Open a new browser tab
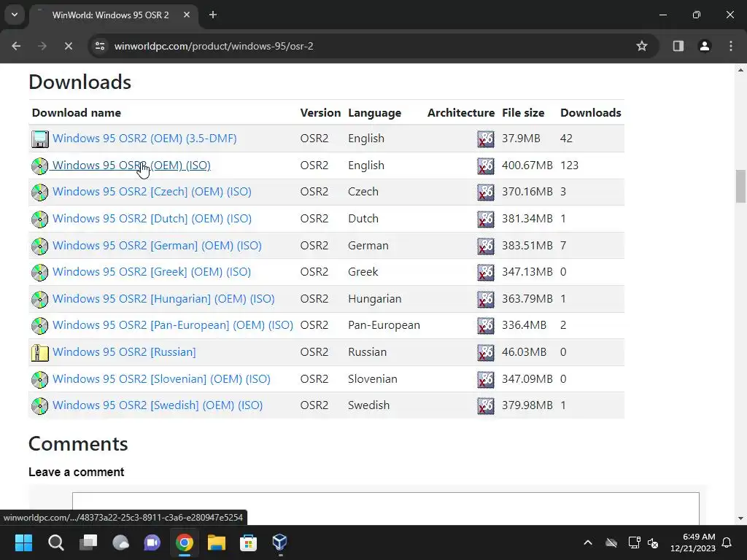Screen dimensions: 747x560 point(213,15)
